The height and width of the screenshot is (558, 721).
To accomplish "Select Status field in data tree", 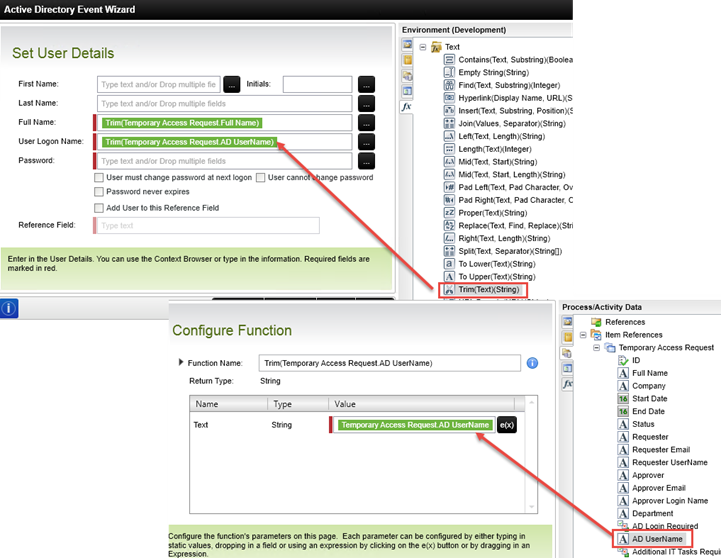I will 636,424.
